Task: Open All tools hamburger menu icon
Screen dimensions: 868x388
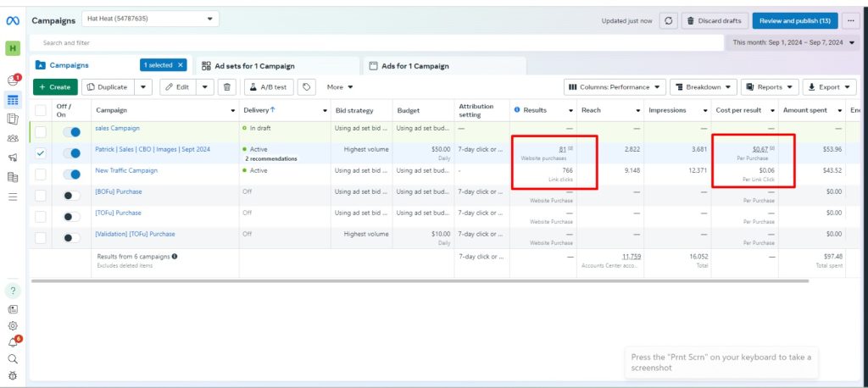Action: click(x=13, y=197)
